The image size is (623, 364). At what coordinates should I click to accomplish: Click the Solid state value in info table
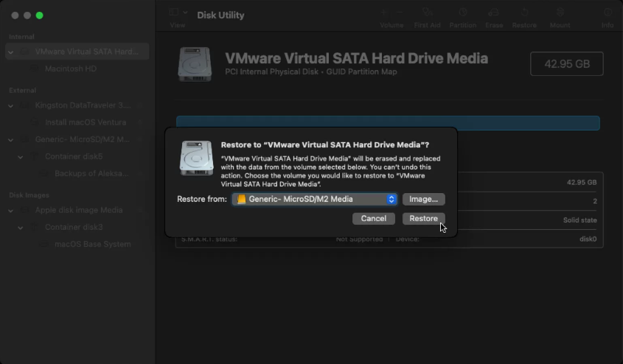580,220
